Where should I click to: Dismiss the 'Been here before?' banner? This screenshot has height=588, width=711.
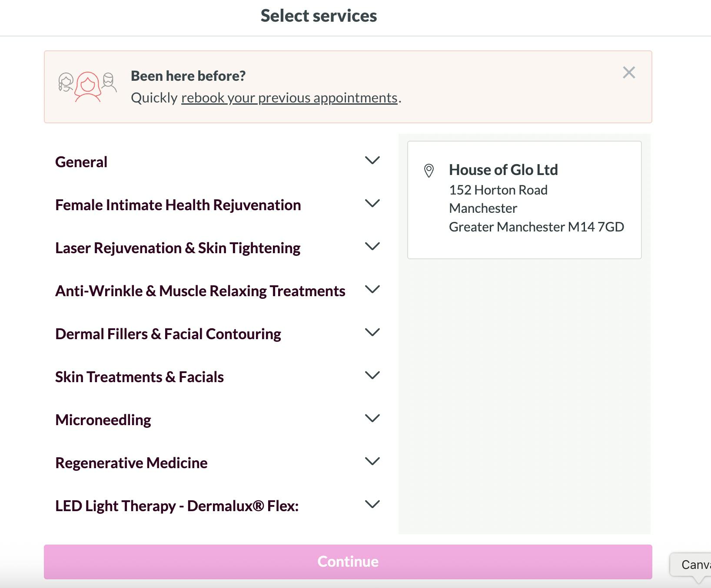click(x=629, y=73)
